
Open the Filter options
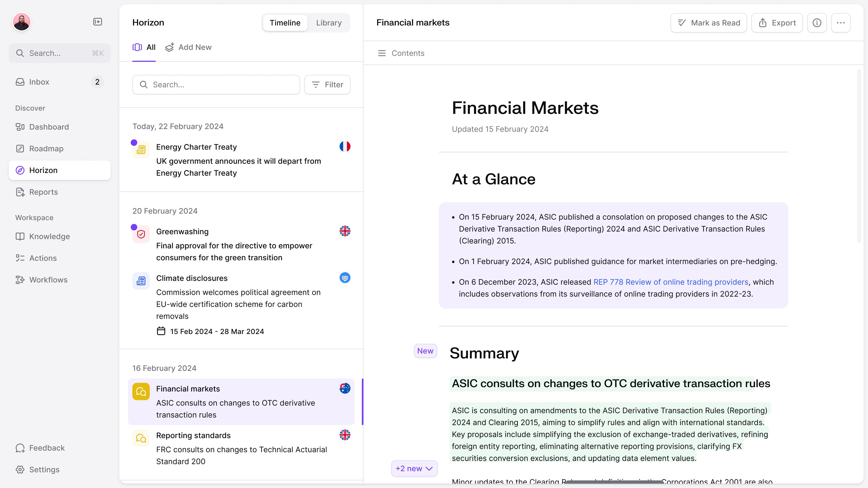pos(327,85)
